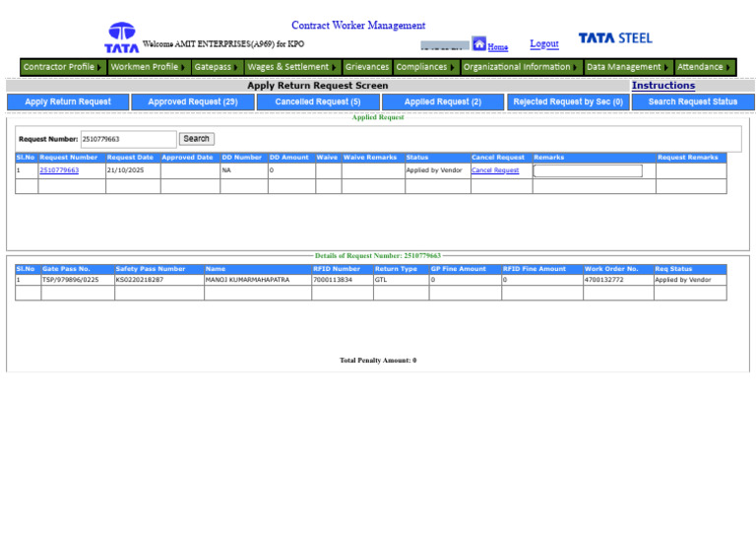
Task: Click work order number 4700132772
Action: tap(604, 280)
